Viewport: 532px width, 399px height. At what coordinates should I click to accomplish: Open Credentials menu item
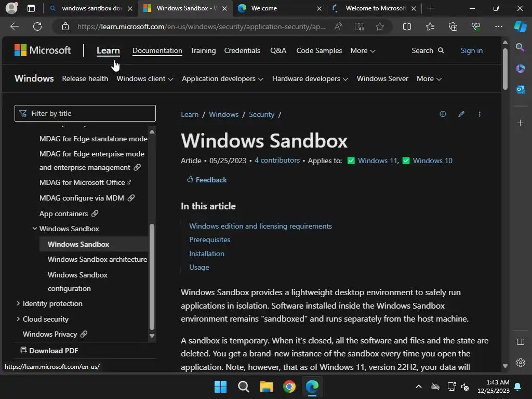point(242,50)
